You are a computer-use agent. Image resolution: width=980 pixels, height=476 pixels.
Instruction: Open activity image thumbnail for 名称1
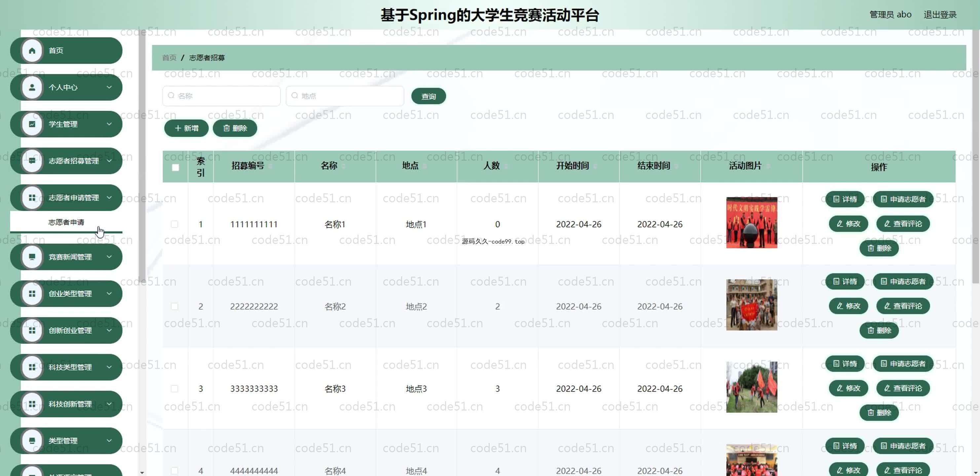tap(752, 222)
